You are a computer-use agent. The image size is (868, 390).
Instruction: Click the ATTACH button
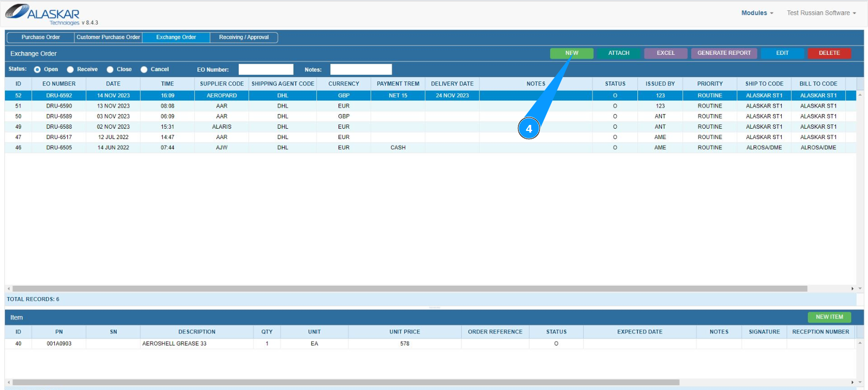(x=618, y=53)
